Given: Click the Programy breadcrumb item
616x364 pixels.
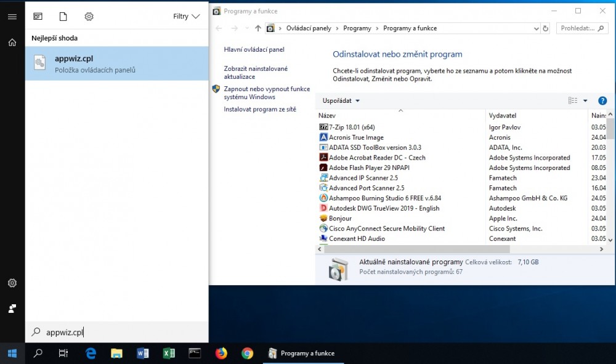Looking at the screenshot, I should tap(357, 28).
